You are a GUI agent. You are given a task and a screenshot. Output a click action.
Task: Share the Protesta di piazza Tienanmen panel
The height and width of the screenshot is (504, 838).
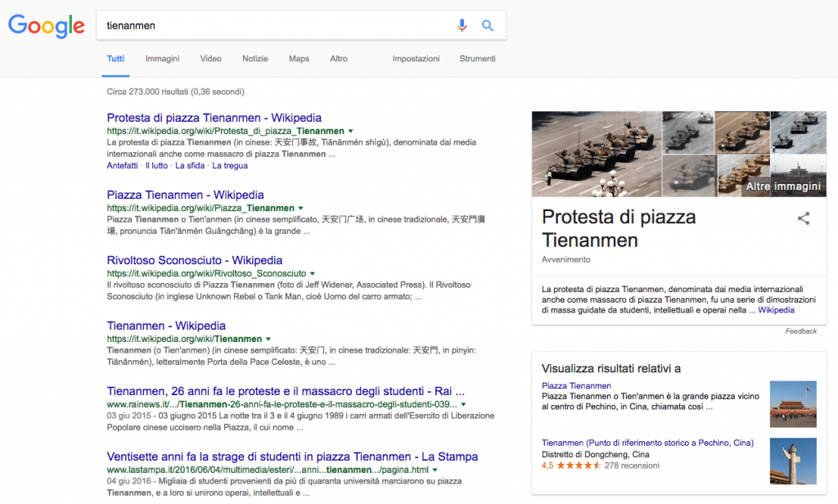804,218
